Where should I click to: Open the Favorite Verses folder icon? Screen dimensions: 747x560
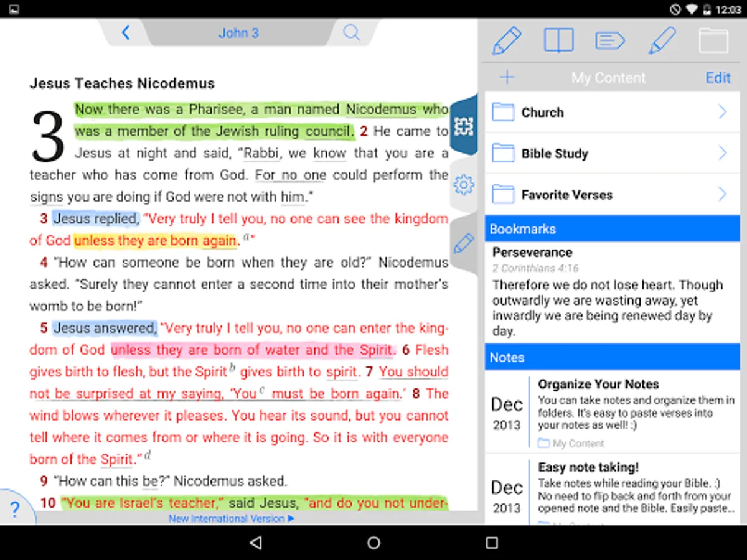click(503, 195)
